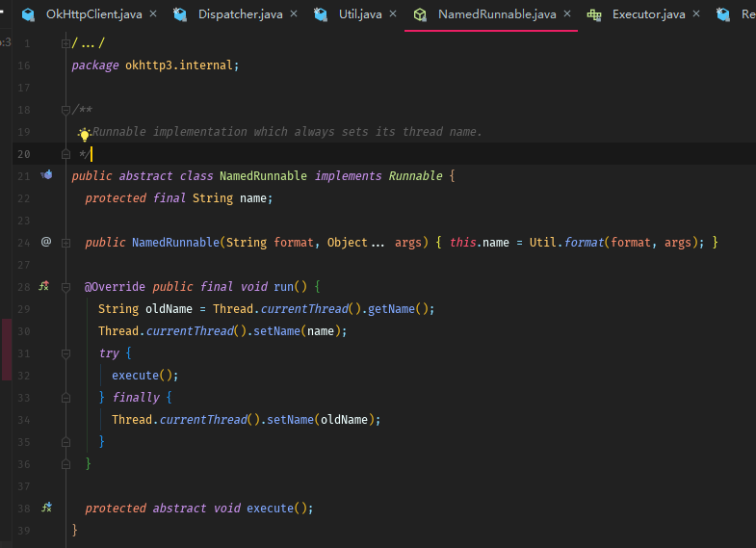Viewport: 756px width, 548px height.
Task: Collapse the run() method fold on line 28
Action: pos(65,287)
